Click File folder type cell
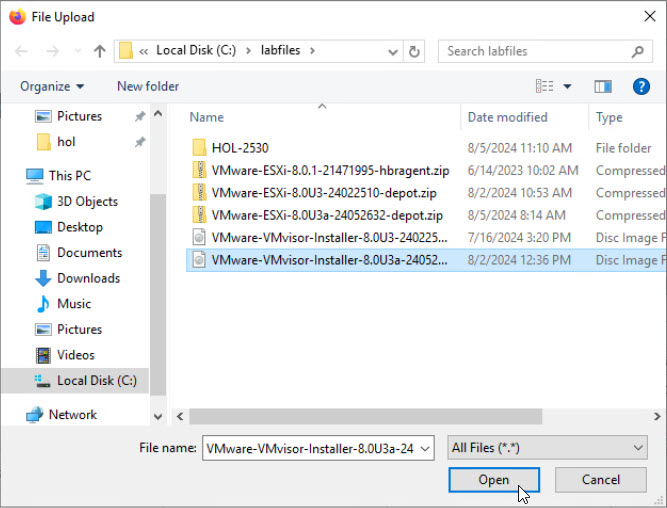Screen dimensions: 667x508 (623, 148)
